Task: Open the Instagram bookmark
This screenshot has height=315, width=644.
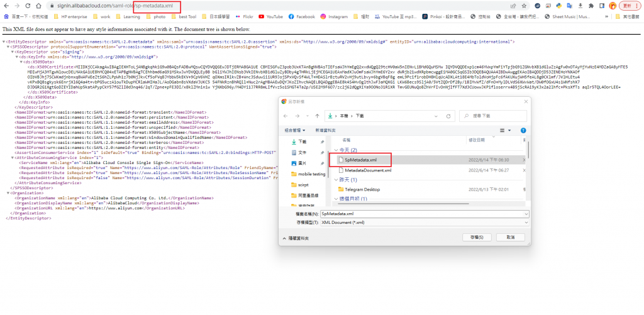Action: (x=335, y=17)
